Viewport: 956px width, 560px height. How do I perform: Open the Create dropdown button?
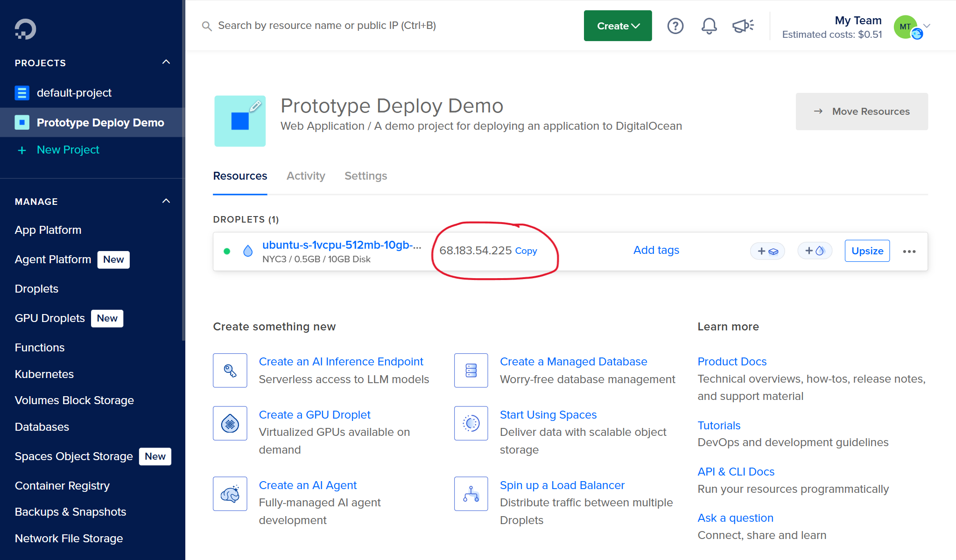pos(618,26)
